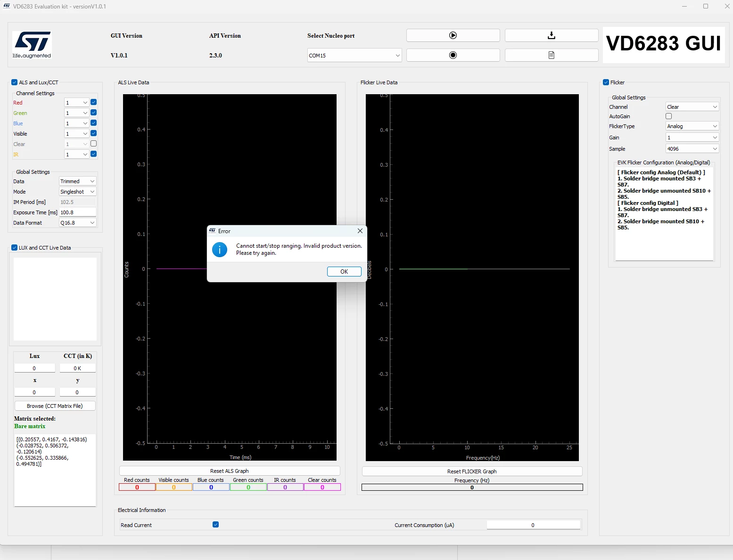Click the document log file icon button
The height and width of the screenshot is (560, 733).
point(552,55)
